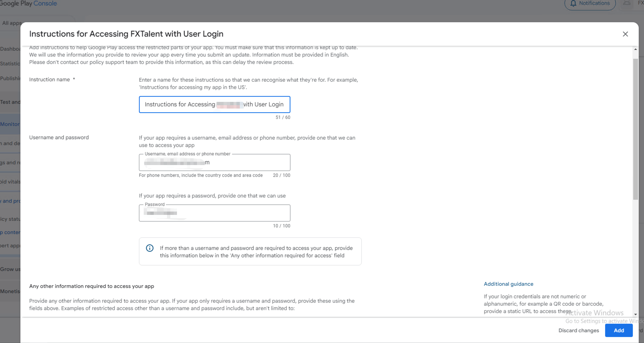Image resolution: width=644 pixels, height=343 pixels.
Task: Click the dialog's vertical scrollbar thumb
Action: tap(636, 129)
